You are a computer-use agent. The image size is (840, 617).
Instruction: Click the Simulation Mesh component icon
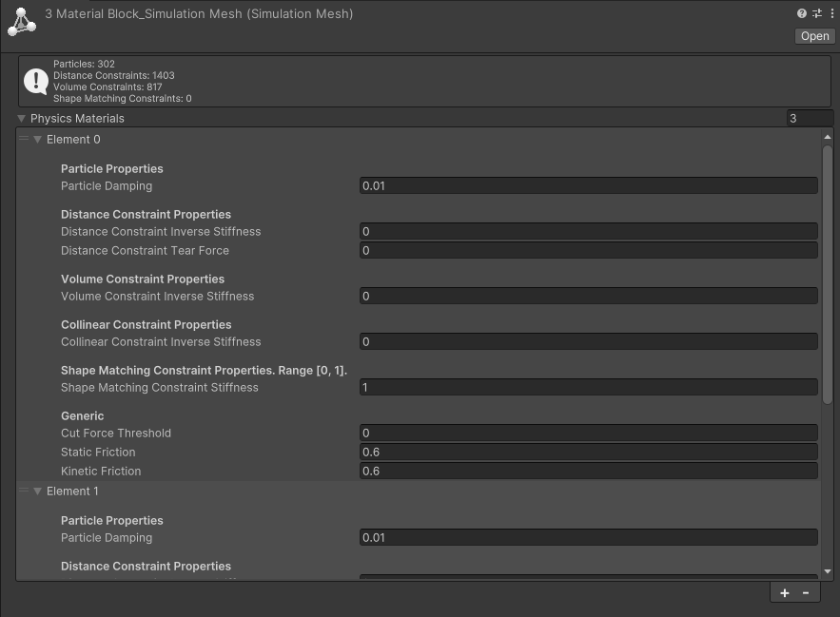pos(21,21)
